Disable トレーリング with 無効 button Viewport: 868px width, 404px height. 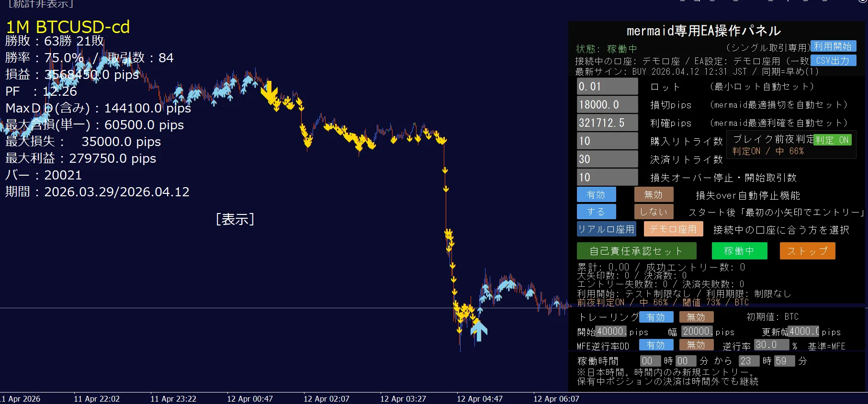[x=696, y=317]
